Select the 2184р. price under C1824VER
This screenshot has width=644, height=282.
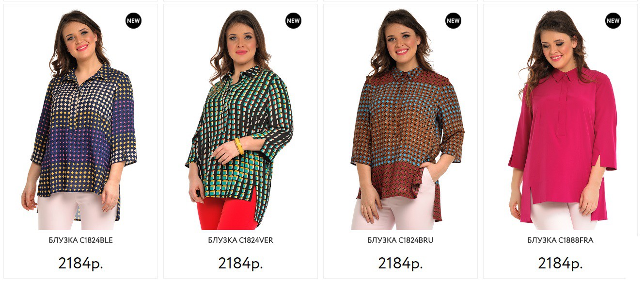pyautogui.click(x=240, y=263)
